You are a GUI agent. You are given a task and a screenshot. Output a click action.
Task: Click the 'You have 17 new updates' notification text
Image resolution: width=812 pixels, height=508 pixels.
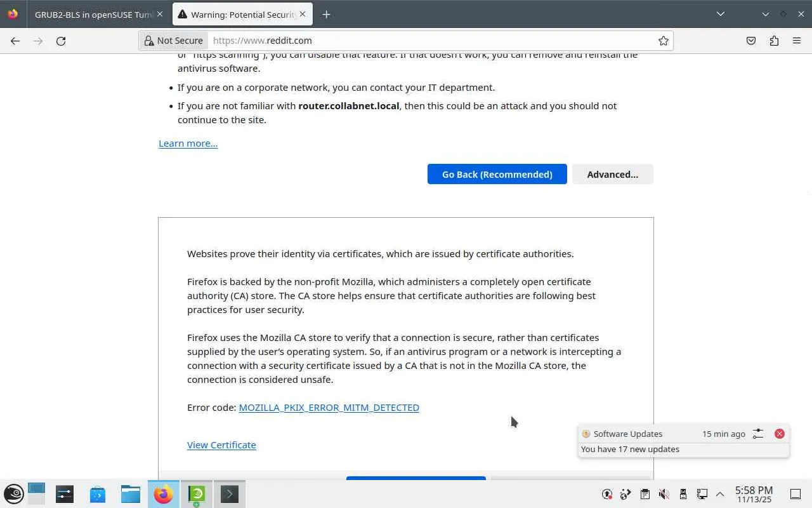(630, 449)
